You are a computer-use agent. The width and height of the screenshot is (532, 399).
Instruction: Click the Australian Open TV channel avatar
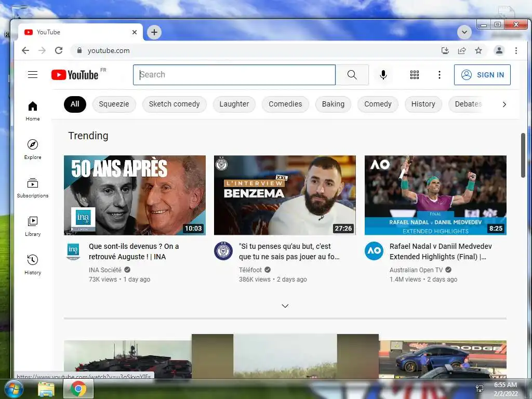click(x=374, y=251)
